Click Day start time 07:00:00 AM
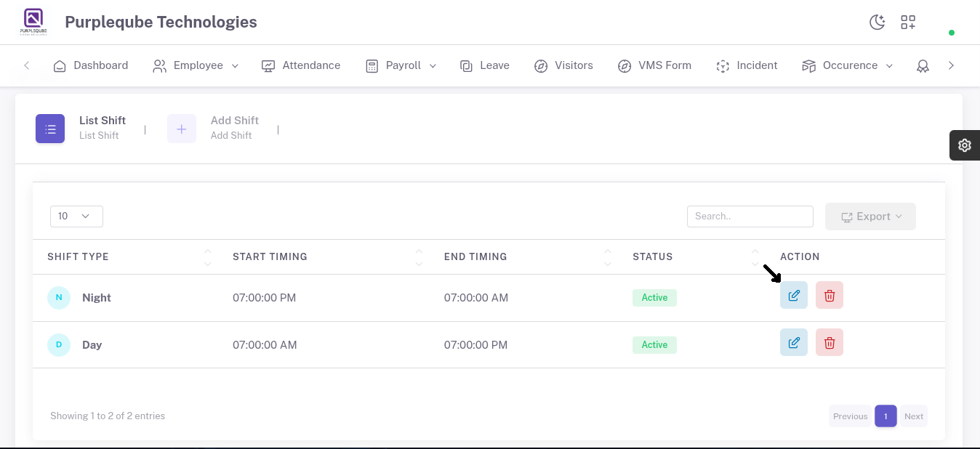Viewport: 980px width, 449px height. click(x=265, y=345)
